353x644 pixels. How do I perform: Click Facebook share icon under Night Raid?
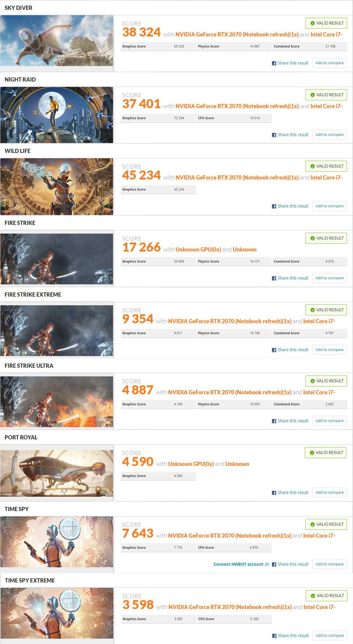tap(274, 135)
